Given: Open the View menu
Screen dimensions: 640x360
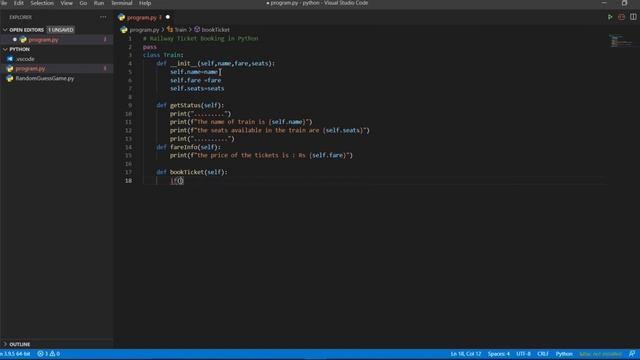Looking at the screenshot, I should (x=67, y=3).
